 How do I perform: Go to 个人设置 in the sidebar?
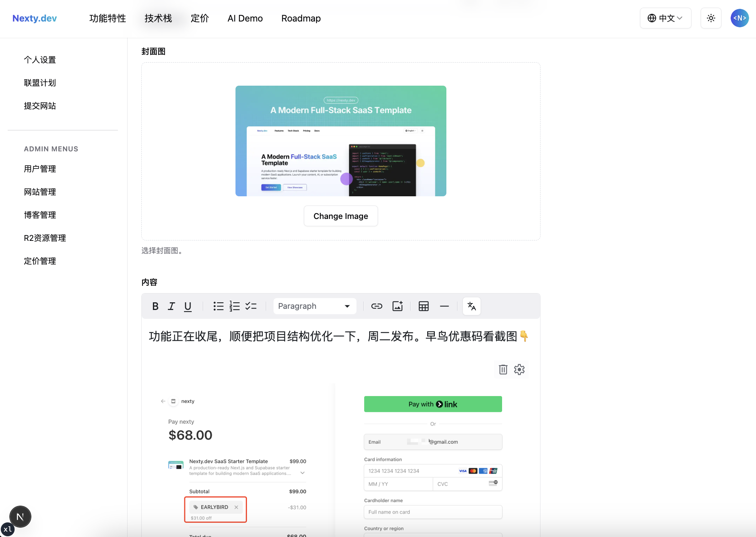click(x=40, y=60)
